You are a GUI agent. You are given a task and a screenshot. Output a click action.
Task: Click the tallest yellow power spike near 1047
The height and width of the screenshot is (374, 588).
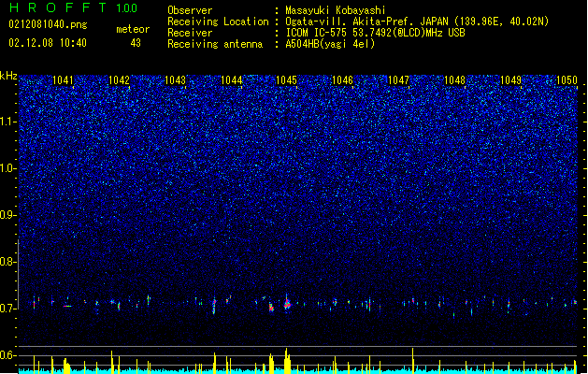click(413, 359)
